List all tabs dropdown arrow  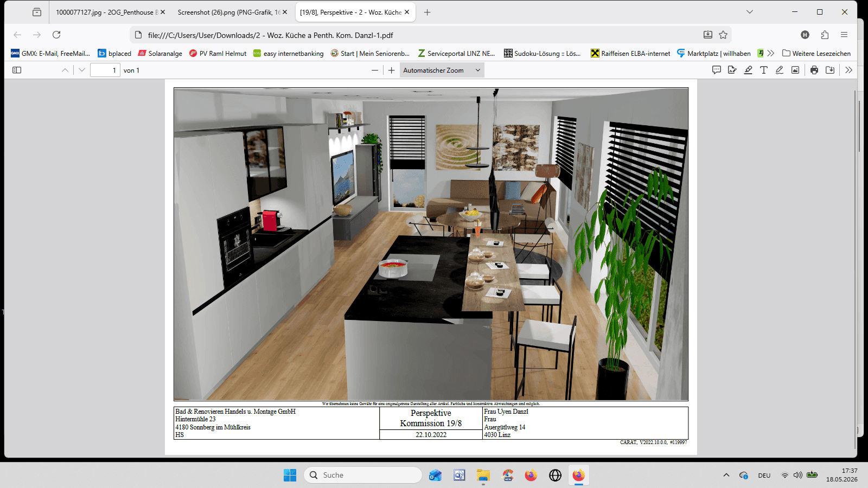click(x=750, y=12)
